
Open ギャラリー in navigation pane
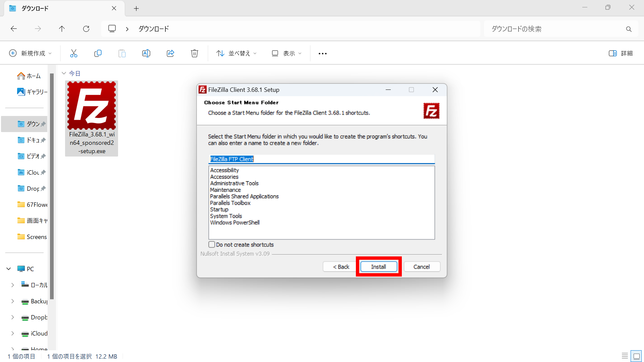click(32, 92)
